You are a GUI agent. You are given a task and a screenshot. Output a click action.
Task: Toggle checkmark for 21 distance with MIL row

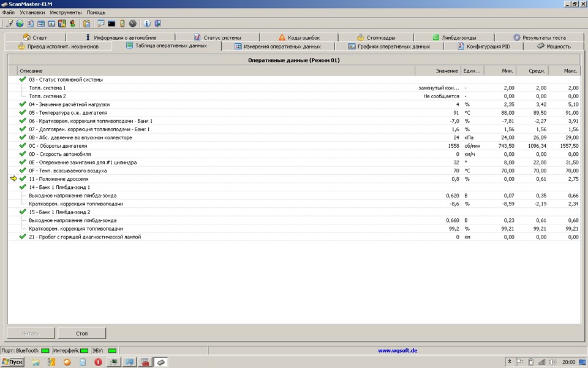pos(23,237)
